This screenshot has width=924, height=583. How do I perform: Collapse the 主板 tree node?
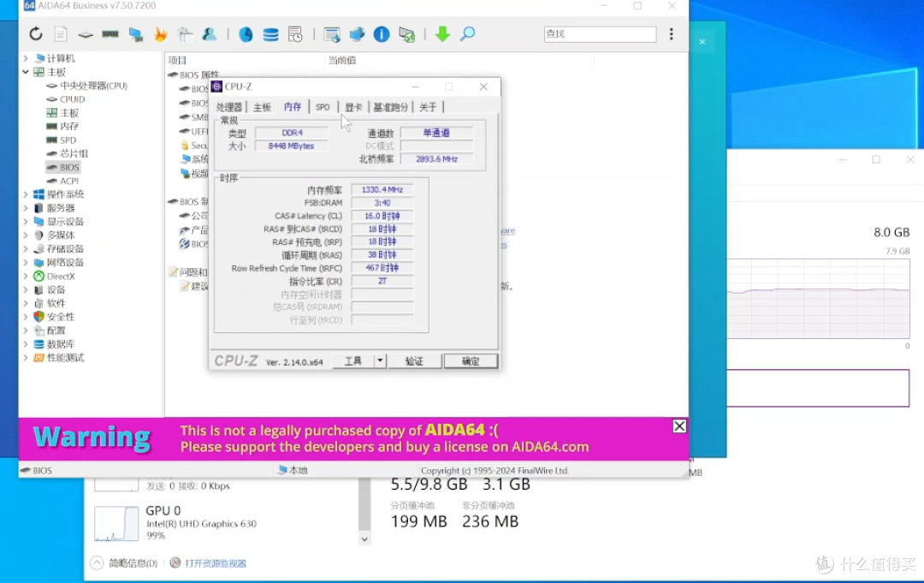pyautogui.click(x=26, y=72)
